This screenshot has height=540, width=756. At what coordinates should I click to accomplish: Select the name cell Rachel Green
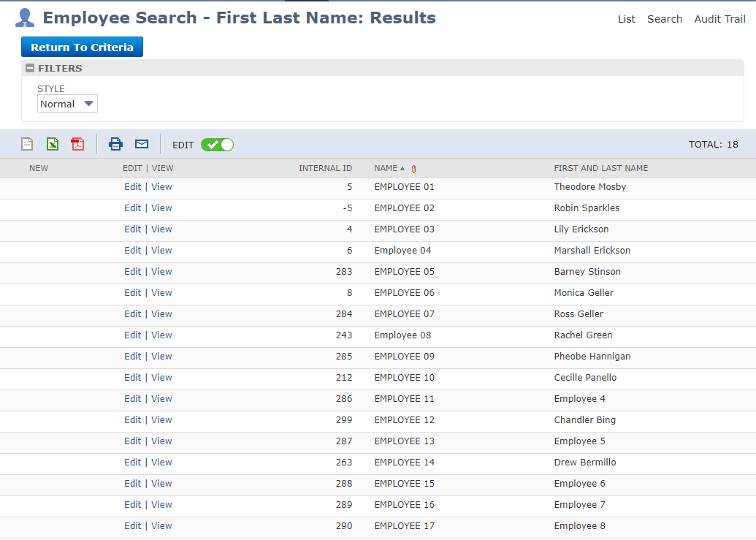[583, 335]
